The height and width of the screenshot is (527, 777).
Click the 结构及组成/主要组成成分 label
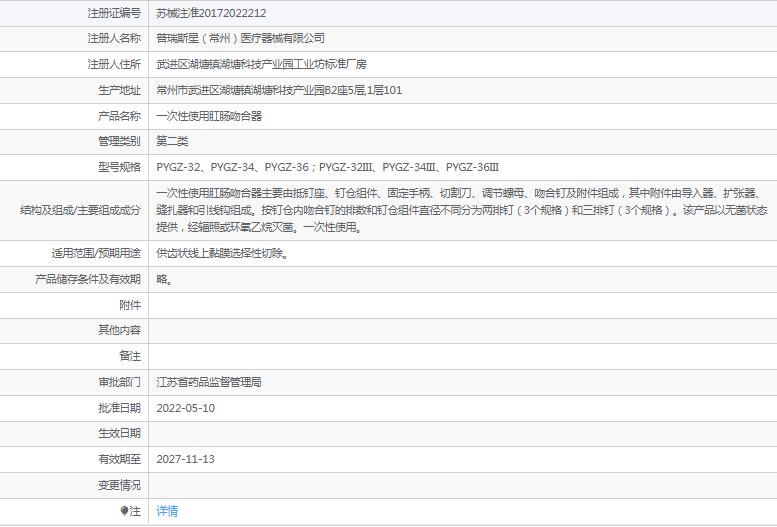pos(80,210)
